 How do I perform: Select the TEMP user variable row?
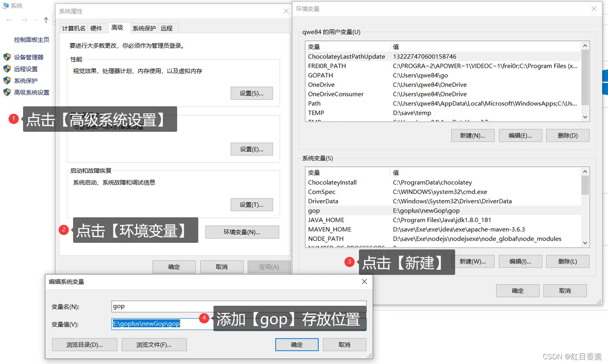point(443,113)
